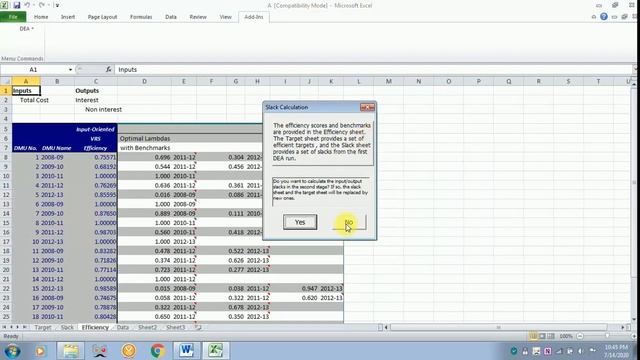
Task: Click the Excel logo icon in the title bar
Action: coord(5,5)
